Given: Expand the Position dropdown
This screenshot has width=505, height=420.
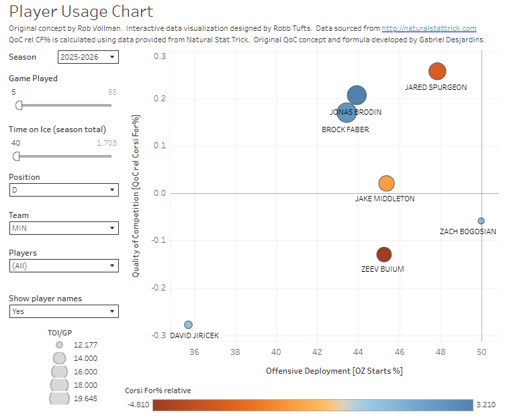Looking at the screenshot, I should click(64, 190).
